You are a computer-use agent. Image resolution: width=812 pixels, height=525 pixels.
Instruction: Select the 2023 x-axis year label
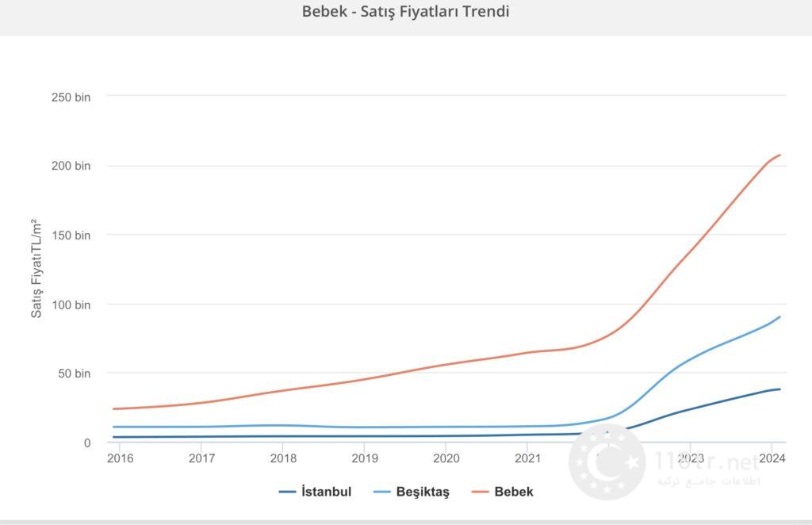pos(691,458)
